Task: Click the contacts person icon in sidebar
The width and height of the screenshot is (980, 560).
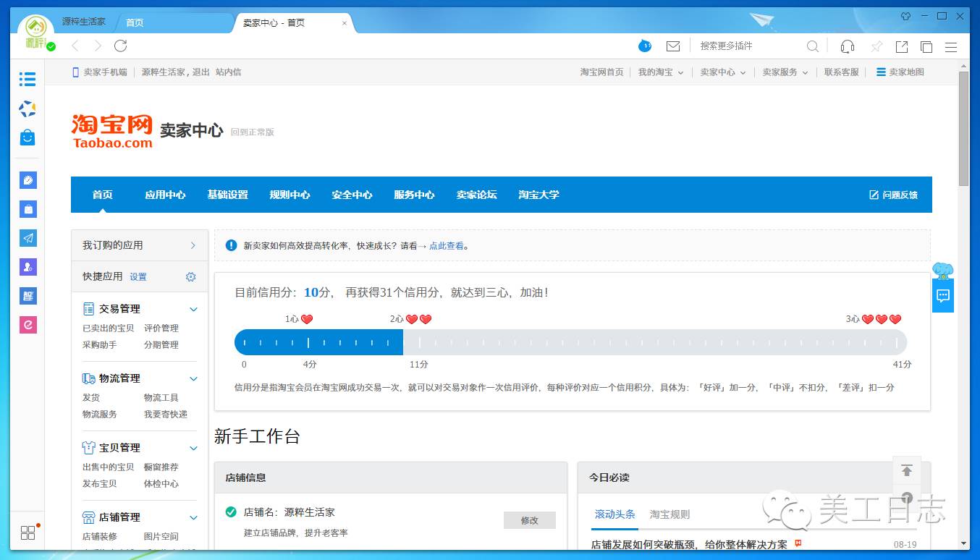Action: coord(28,267)
